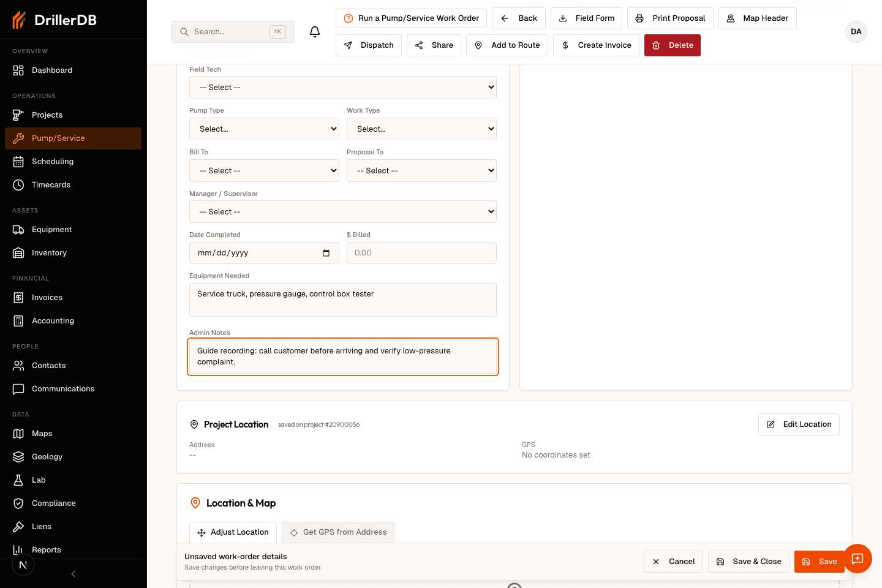The image size is (882, 588).
Task: Open Accounting page
Action: [x=73, y=321]
